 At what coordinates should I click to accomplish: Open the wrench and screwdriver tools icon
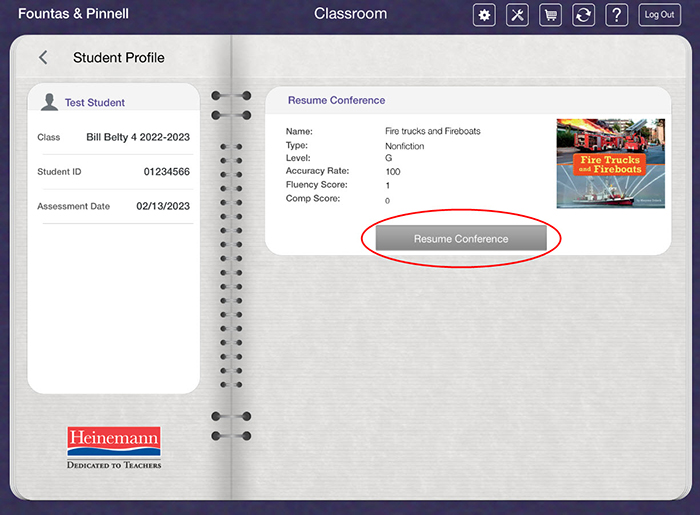(x=517, y=15)
